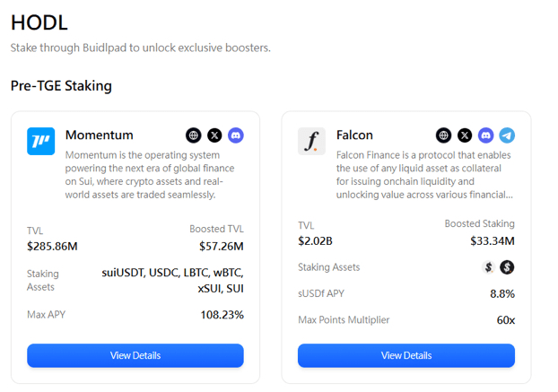Open Falcon's Telegram icon
The height and width of the screenshot is (392, 558).
coord(507,135)
